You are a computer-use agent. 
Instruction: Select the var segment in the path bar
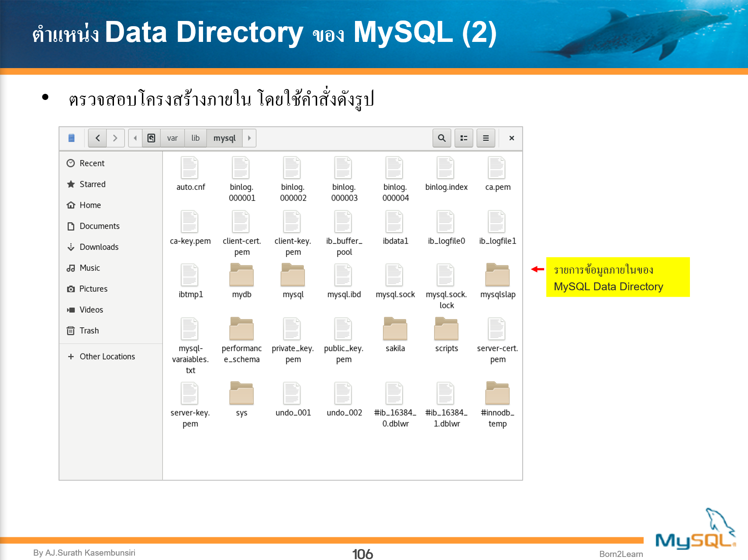[x=172, y=138]
